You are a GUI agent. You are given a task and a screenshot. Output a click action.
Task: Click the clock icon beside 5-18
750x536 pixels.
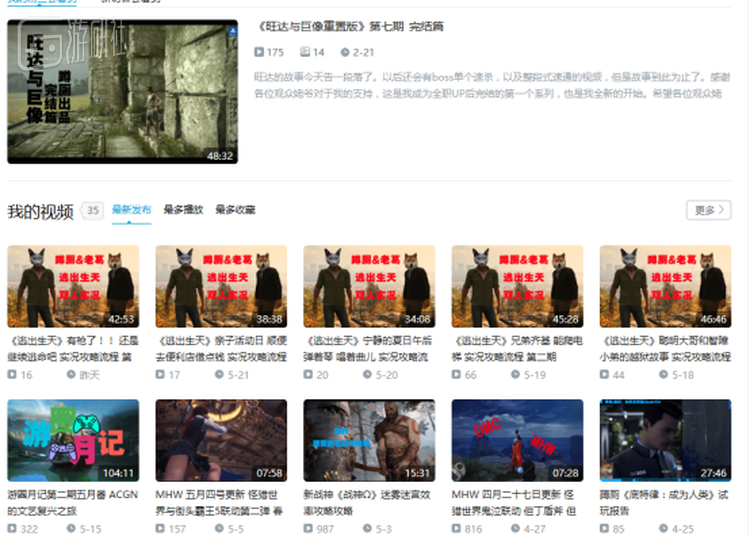[663, 374]
